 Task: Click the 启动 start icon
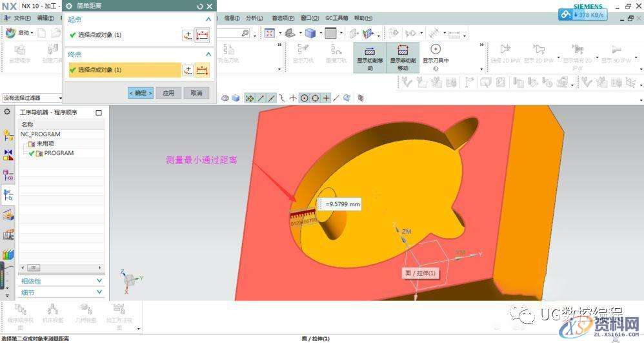coord(10,33)
